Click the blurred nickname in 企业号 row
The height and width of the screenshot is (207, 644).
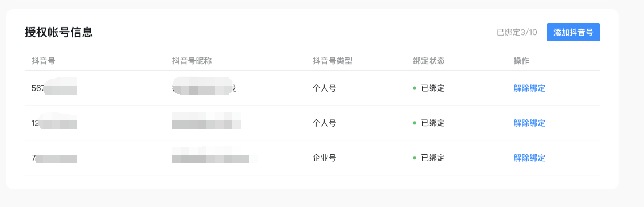click(213, 155)
